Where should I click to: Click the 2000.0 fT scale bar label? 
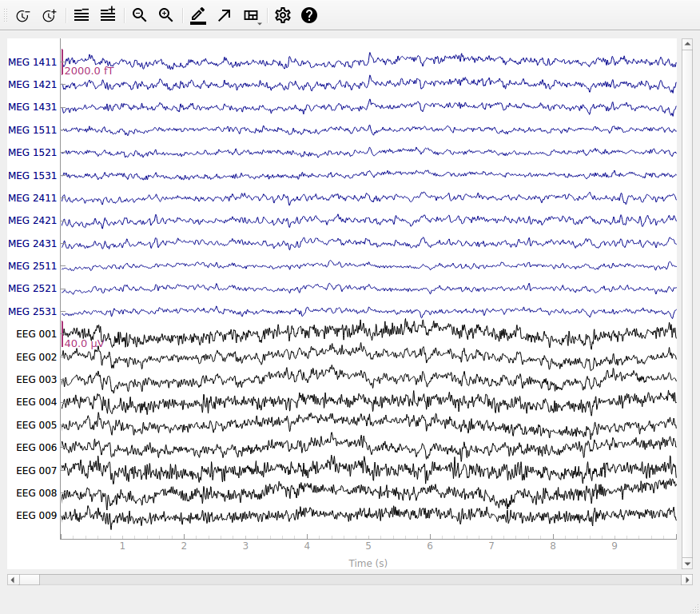[89, 71]
